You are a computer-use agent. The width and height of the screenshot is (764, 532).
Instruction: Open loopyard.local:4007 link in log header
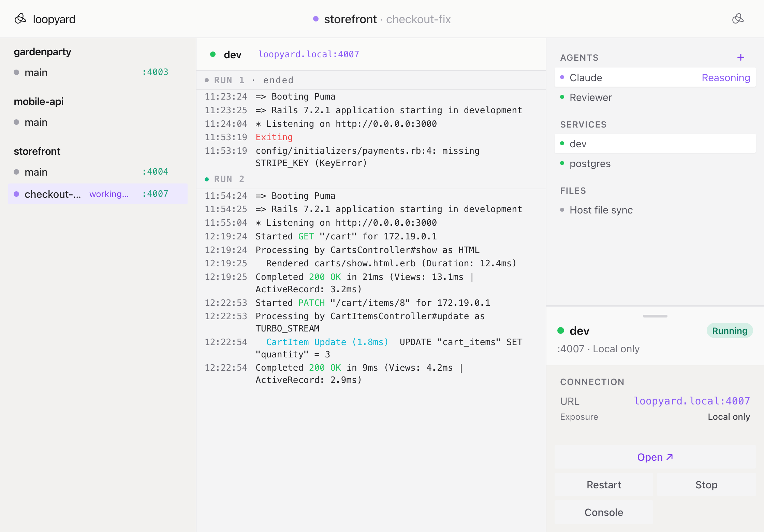(309, 54)
